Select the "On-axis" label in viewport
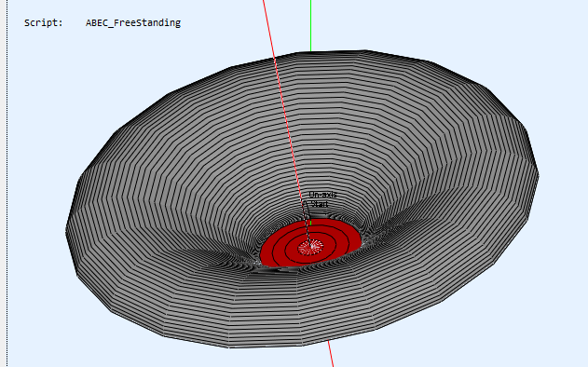Screen dimensions: 588x367 [322, 195]
